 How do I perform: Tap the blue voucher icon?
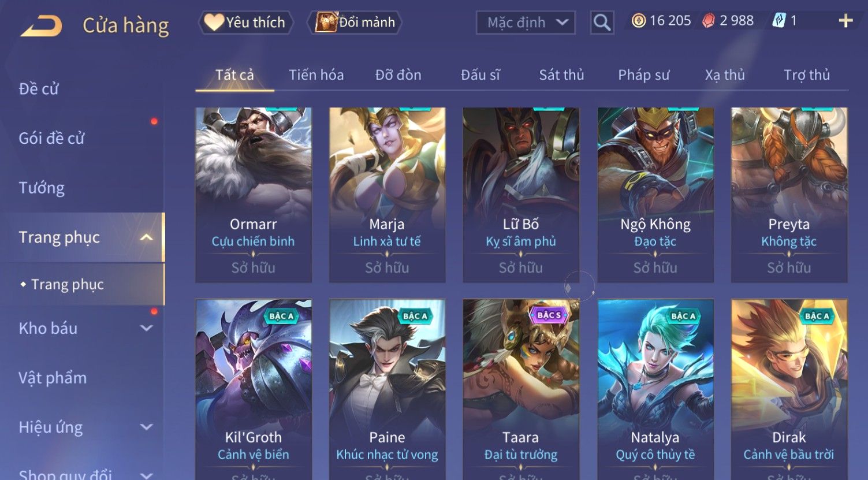coord(779,21)
